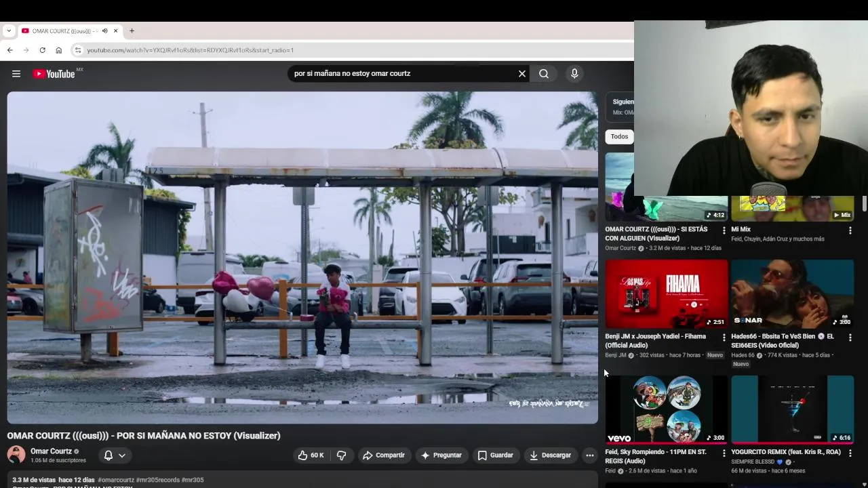868x488 pixels.
Task: Click the video title POR SI MAÑANA NO ESTOY
Action: pos(144,436)
